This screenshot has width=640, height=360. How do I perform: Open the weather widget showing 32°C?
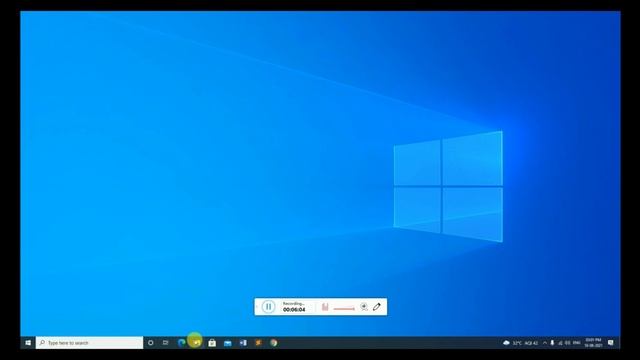click(x=520, y=343)
